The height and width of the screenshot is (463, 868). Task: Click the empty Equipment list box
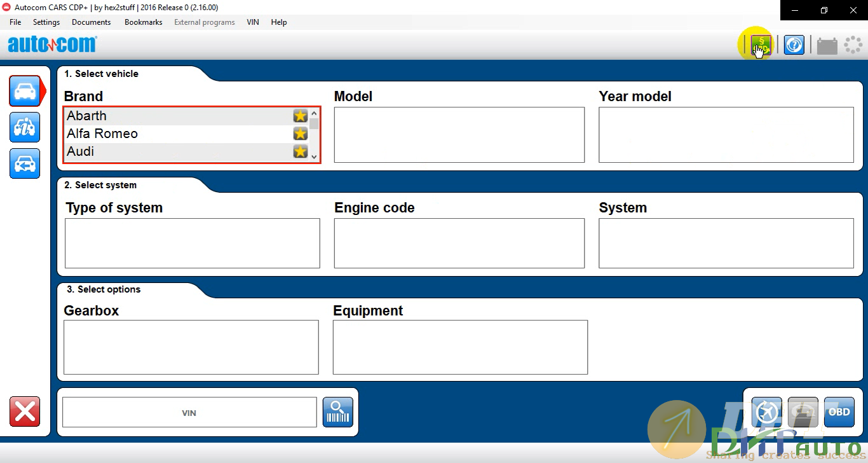click(460, 347)
